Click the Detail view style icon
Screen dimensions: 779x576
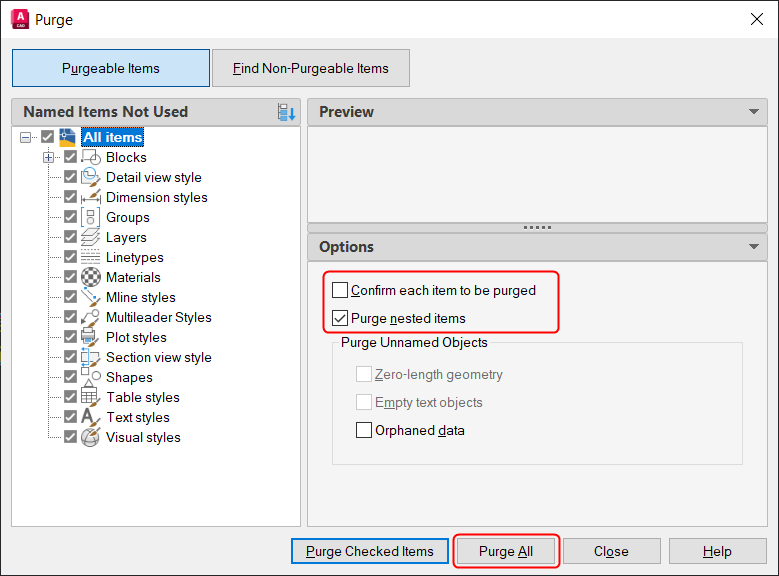(90, 177)
